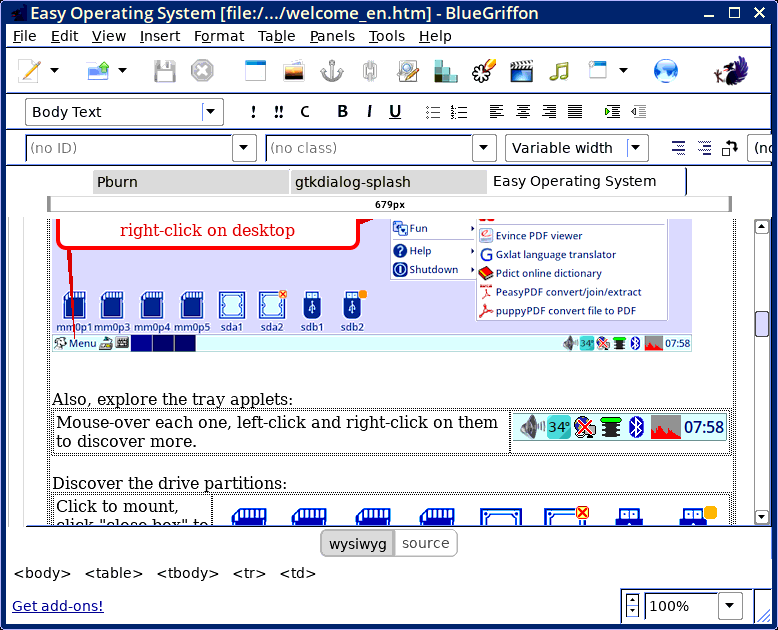Justify the text
The image size is (778, 630).
click(x=575, y=112)
